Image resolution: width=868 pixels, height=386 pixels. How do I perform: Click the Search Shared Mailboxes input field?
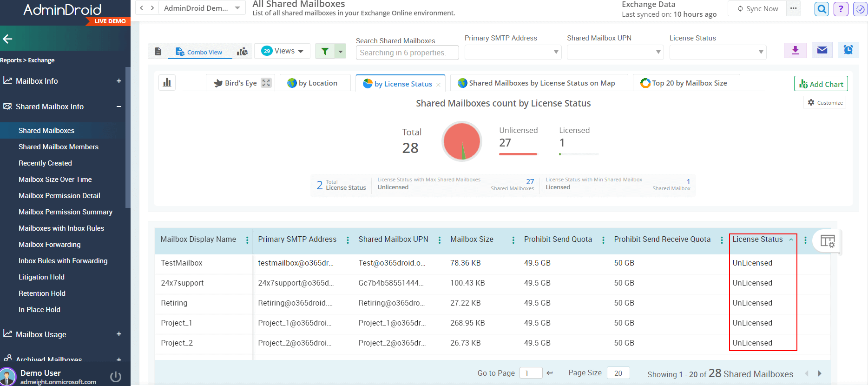point(407,53)
